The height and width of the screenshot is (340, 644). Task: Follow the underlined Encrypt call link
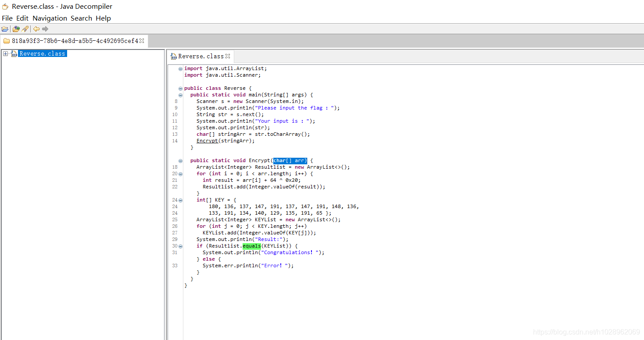coord(207,141)
